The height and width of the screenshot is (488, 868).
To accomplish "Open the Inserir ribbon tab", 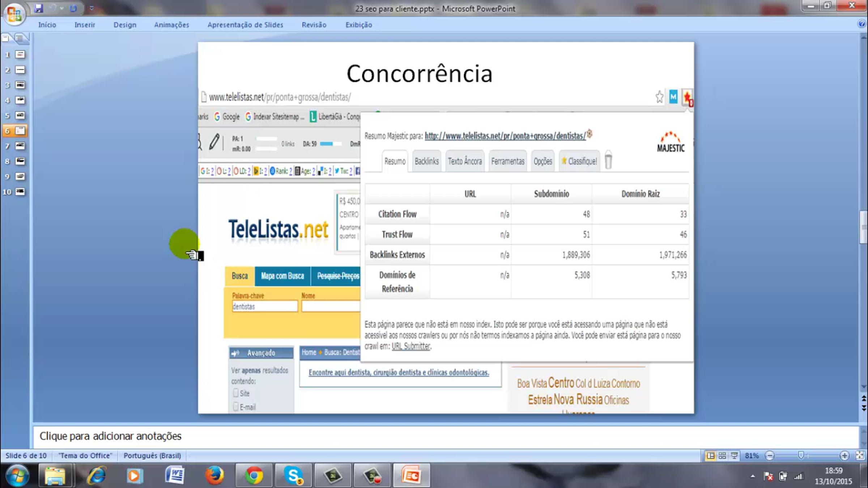I will click(x=85, y=25).
